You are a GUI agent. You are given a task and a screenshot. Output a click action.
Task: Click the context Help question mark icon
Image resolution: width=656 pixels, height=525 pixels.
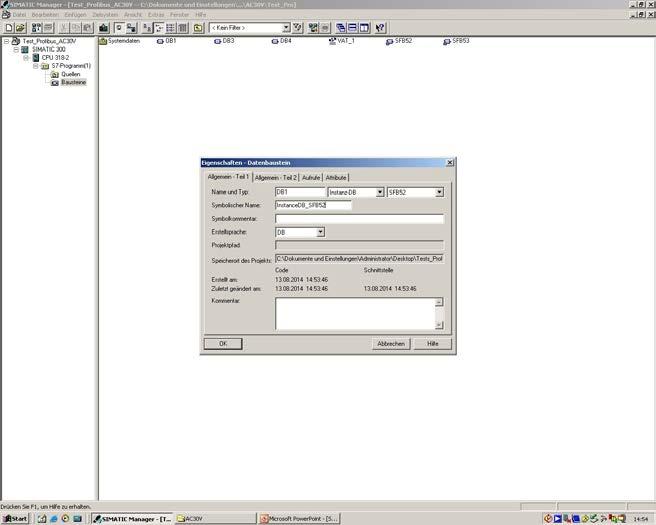coord(380,28)
